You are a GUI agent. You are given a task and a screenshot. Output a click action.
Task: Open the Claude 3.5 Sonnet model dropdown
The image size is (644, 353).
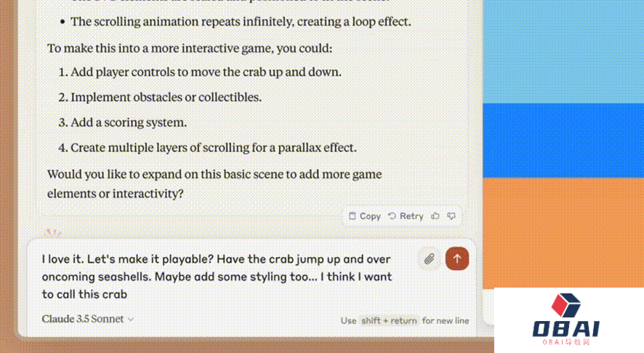[x=88, y=319]
